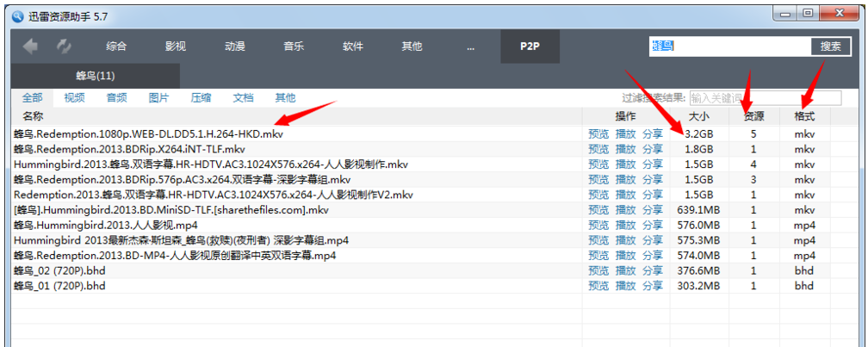Filter results by 文档
The height and width of the screenshot is (347, 868).
(x=243, y=98)
